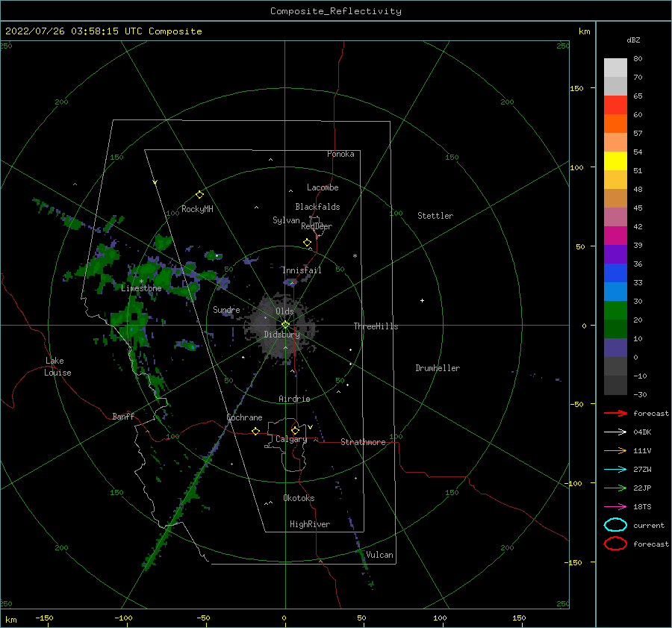Select the Lacombe city label
Image resolution: width=672 pixels, height=628 pixels.
323,187
